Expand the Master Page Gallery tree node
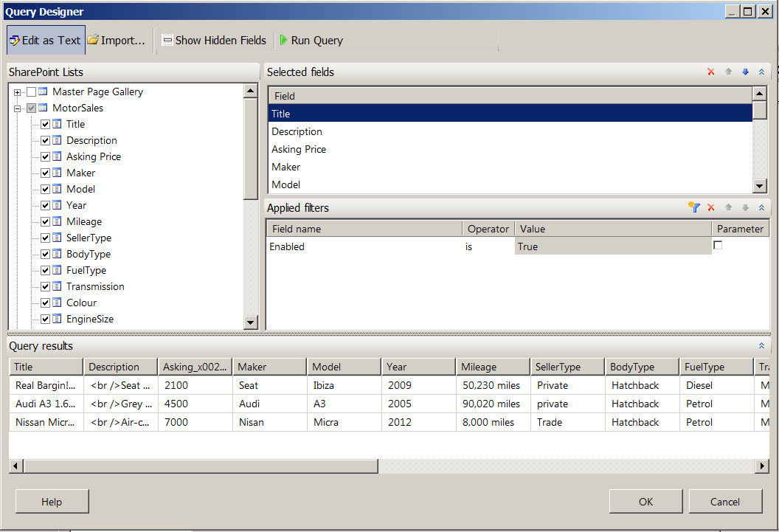The height and width of the screenshot is (532, 779). (x=17, y=92)
